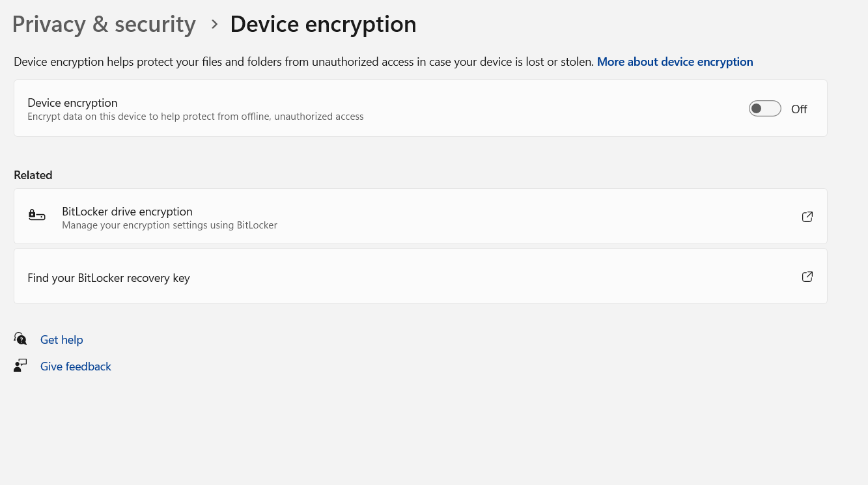Open Find your BitLocker recovery key
The width and height of the screenshot is (868, 485).
point(109,277)
